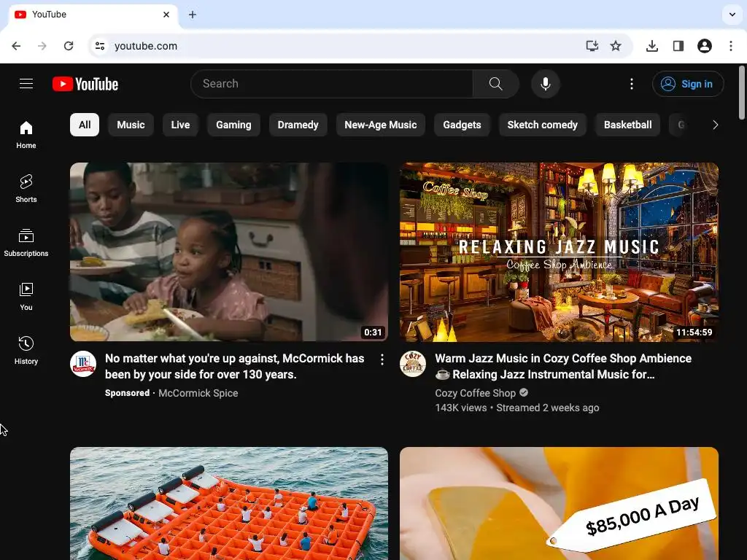Screen dimensions: 747x560
Task: Reload the page
Action: (x=69, y=46)
